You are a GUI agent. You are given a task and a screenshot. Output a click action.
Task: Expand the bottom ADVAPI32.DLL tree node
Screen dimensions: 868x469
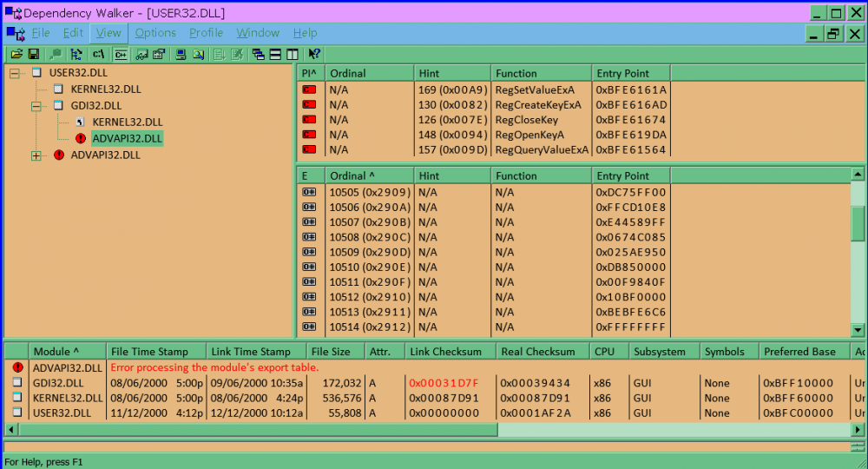(x=36, y=155)
